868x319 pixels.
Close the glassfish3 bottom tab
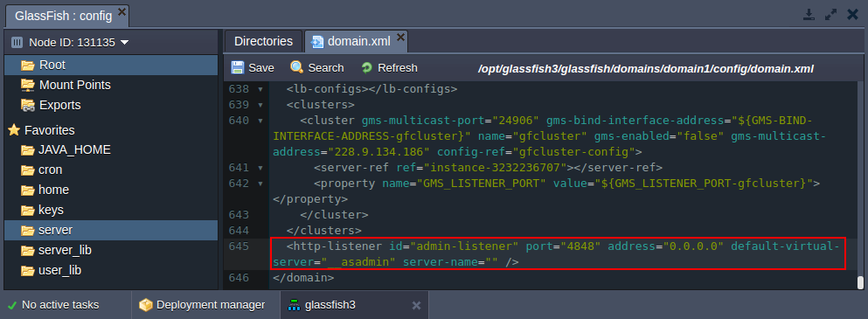[x=417, y=305]
